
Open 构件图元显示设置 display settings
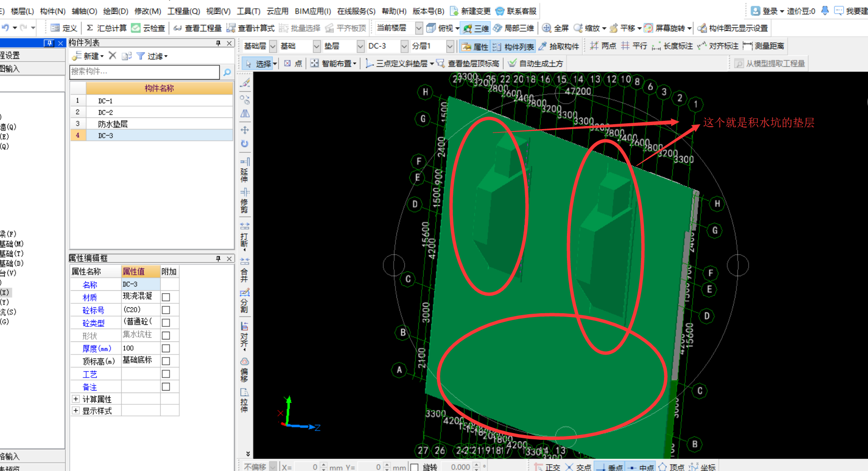point(732,28)
